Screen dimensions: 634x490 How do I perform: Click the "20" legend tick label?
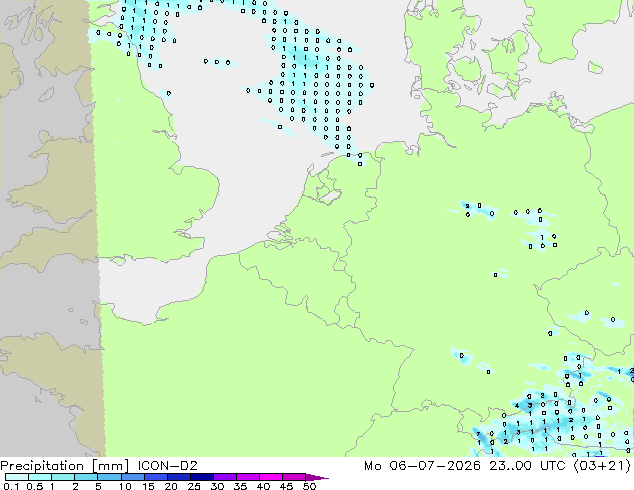pyautogui.click(x=171, y=486)
